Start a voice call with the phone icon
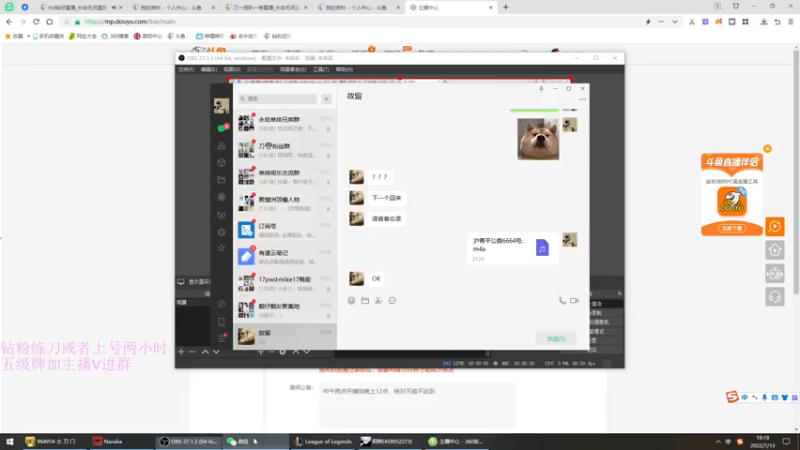The width and height of the screenshot is (800, 450). pyautogui.click(x=562, y=301)
